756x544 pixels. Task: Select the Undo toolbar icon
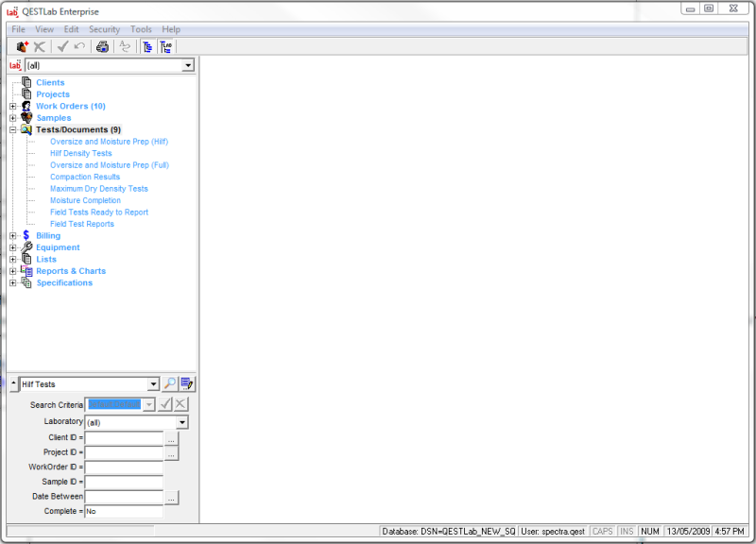point(80,45)
